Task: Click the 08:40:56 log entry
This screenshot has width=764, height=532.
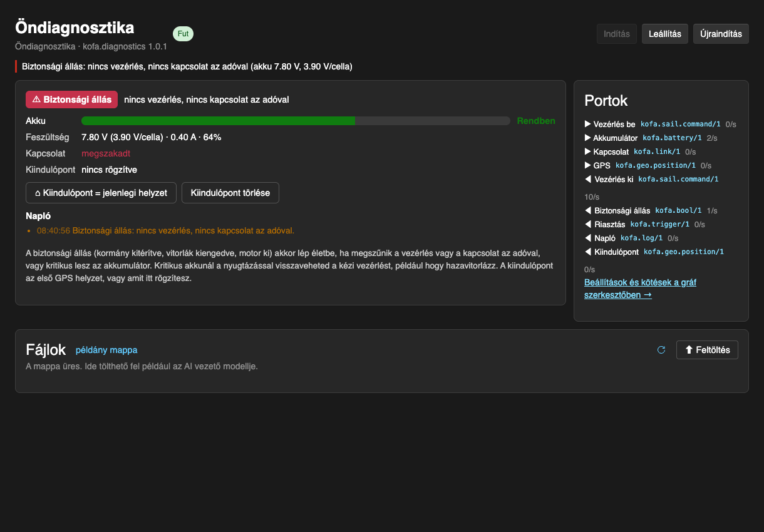Action: click(165, 230)
